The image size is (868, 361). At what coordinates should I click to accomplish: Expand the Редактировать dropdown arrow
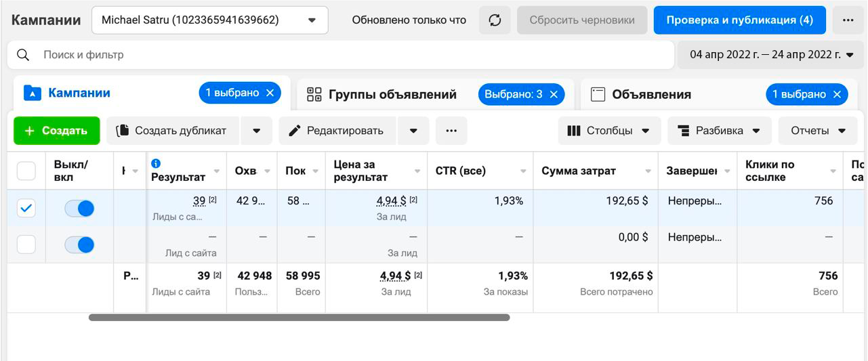[413, 131]
